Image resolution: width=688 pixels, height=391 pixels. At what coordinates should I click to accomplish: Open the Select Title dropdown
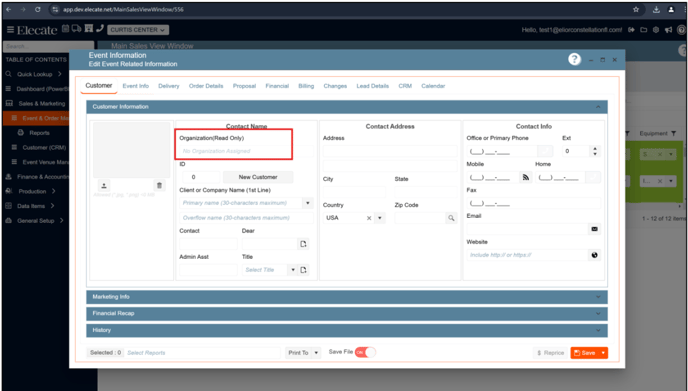tap(293, 270)
